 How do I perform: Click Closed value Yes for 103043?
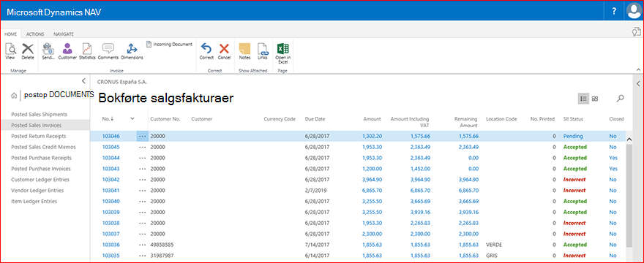[x=613, y=169]
